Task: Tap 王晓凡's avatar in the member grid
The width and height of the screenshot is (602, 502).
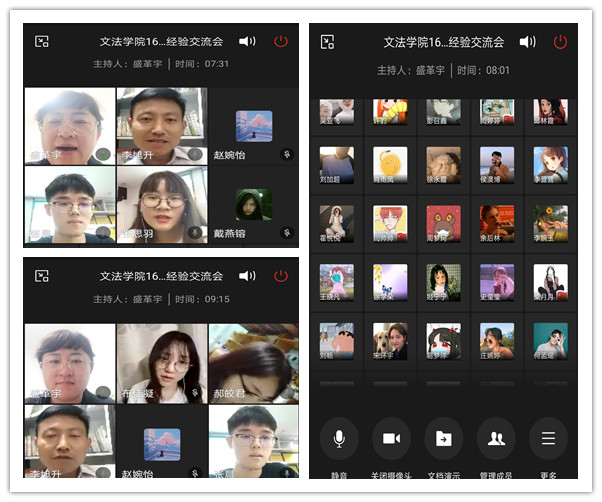Action: 337,282
